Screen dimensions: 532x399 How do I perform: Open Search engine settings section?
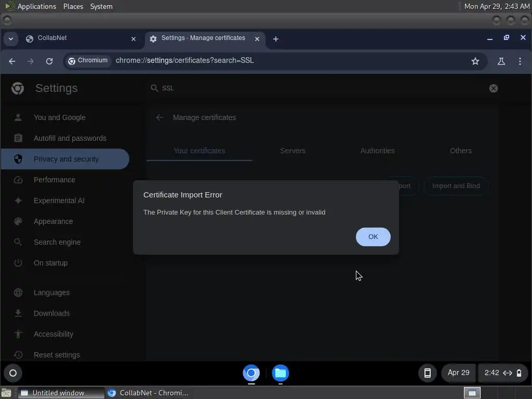(65, 242)
